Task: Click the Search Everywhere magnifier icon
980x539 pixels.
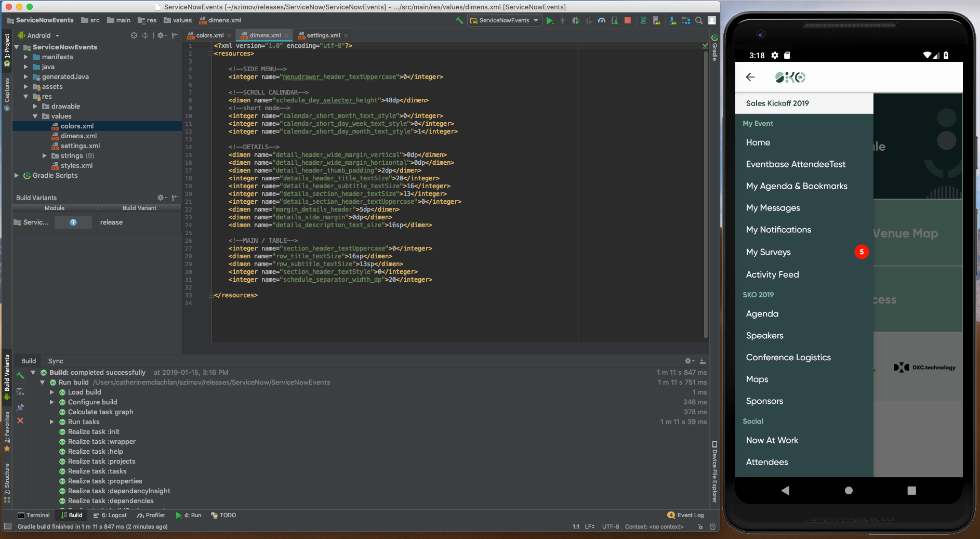Action: [x=699, y=20]
